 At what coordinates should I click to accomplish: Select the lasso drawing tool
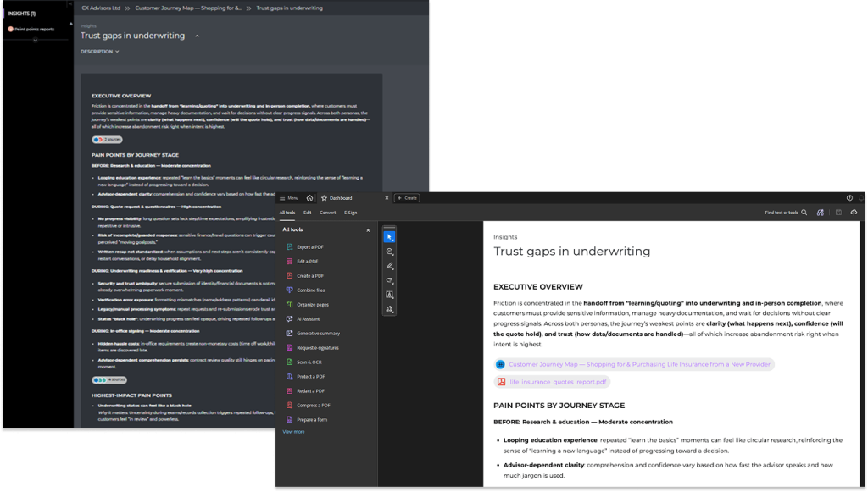(389, 279)
